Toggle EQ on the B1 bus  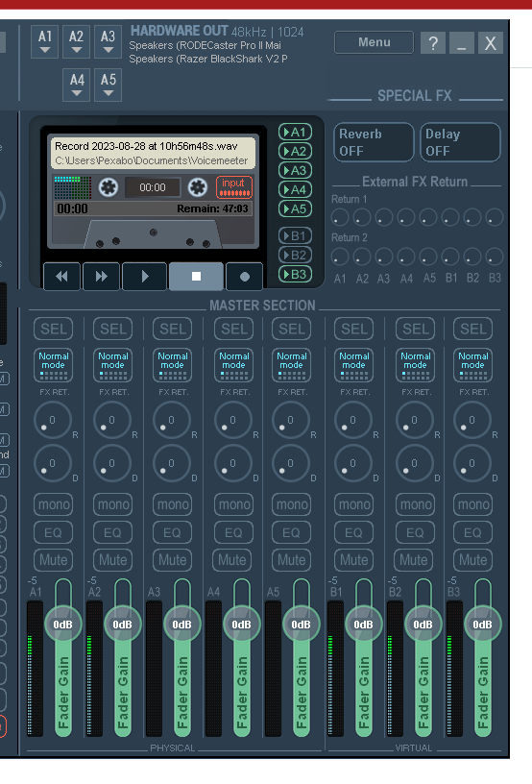click(x=354, y=532)
